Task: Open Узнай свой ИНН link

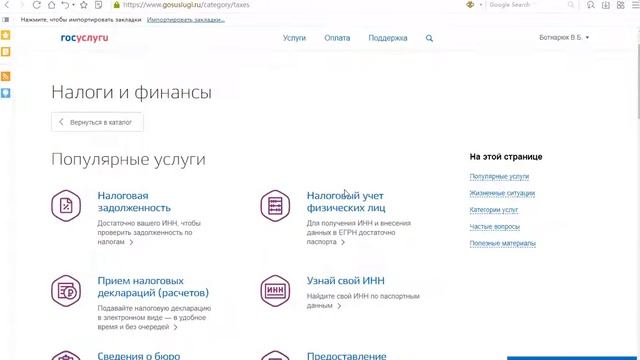Action: click(346, 281)
